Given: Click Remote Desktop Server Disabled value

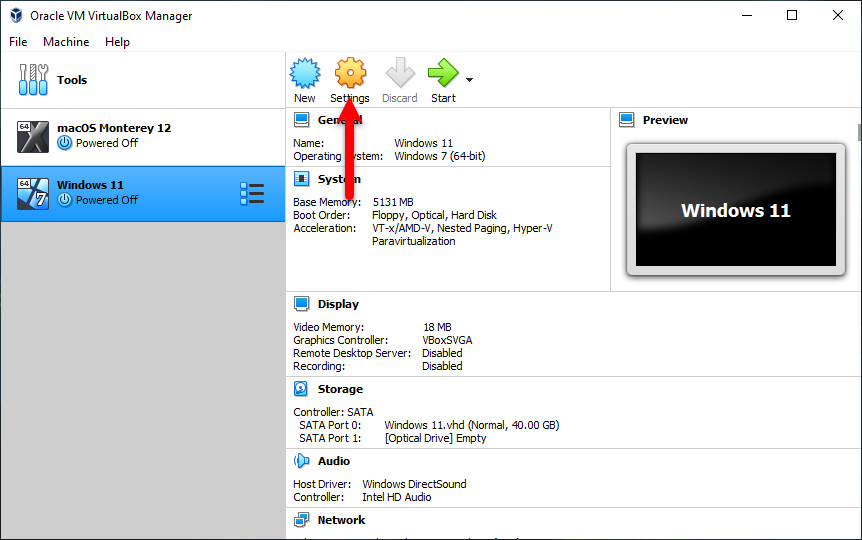Looking at the screenshot, I should (442, 353).
